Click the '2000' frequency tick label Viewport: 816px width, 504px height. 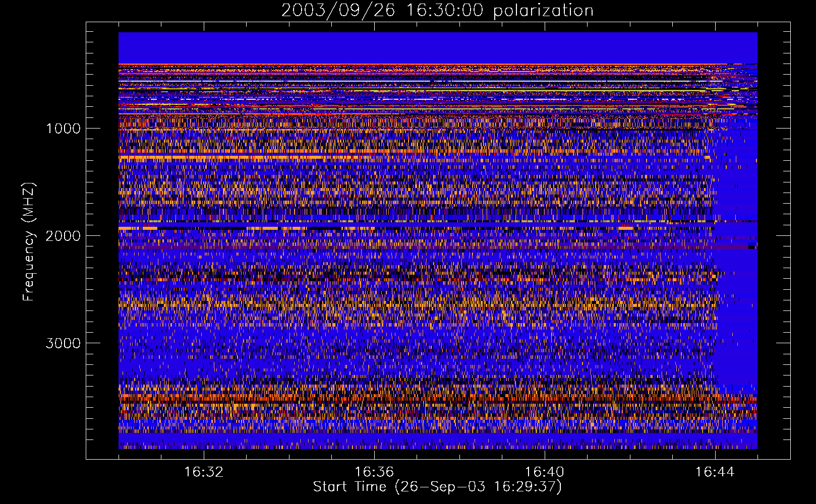click(x=63, y=236)
